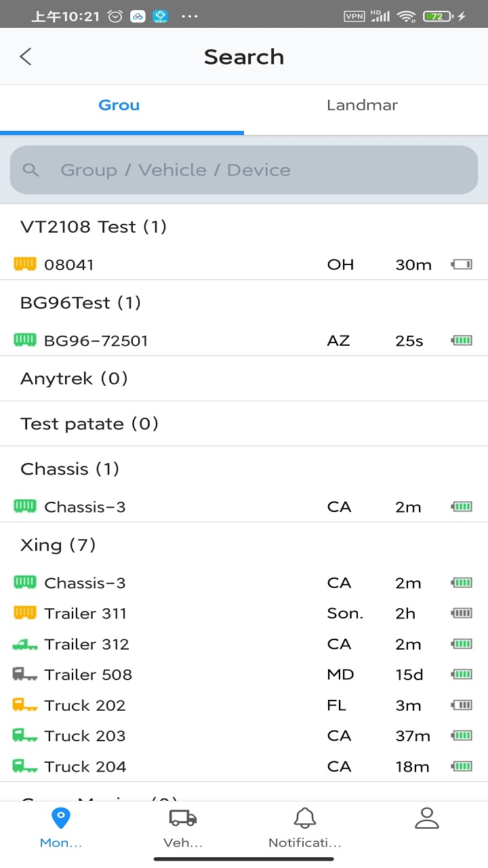Tap the back arrow icon
Screen dimensions: 488x868
26,56
